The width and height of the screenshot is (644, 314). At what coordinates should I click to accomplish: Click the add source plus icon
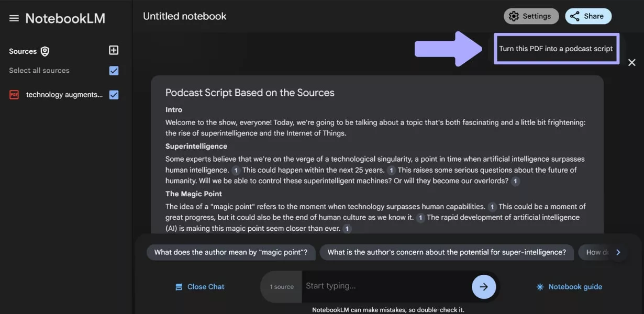[x=114, y=50]
